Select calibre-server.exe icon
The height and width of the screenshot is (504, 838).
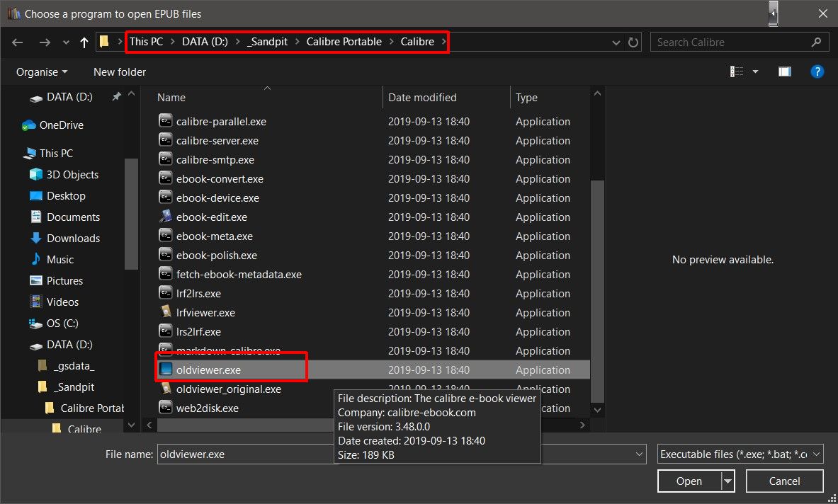[x=166, y=140]
